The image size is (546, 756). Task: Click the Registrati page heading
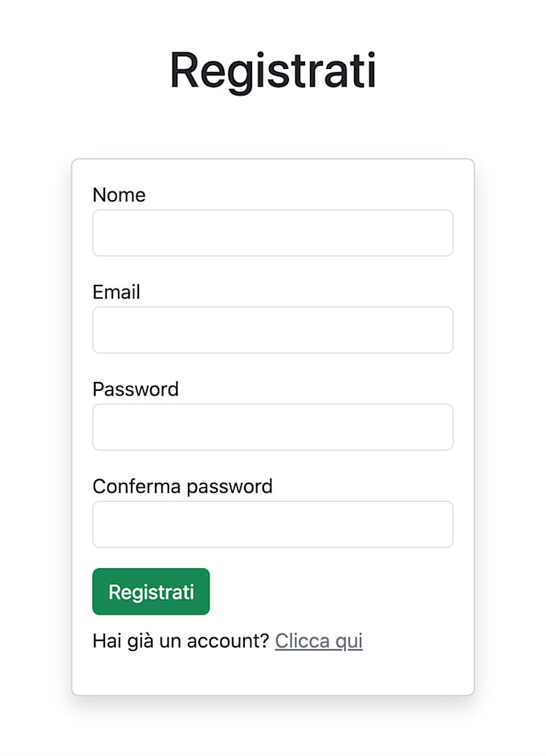pyautogui.click(x=273, y=71)
